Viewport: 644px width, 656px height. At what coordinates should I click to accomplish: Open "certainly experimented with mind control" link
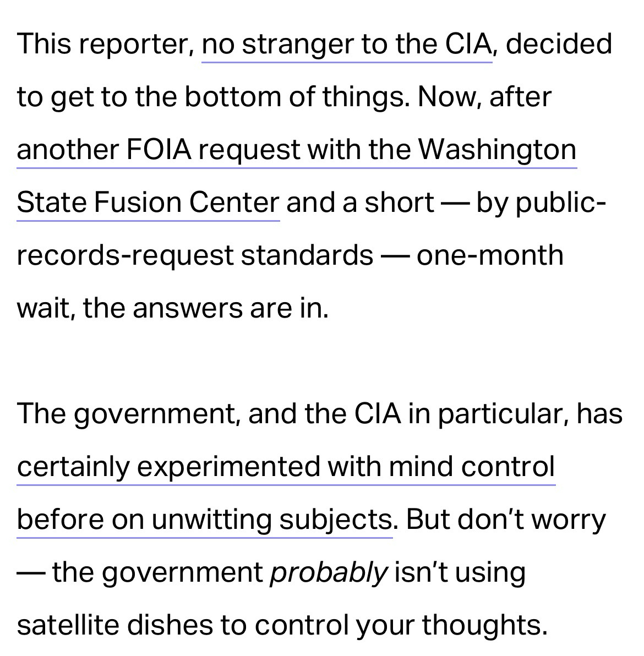(286, 467)
